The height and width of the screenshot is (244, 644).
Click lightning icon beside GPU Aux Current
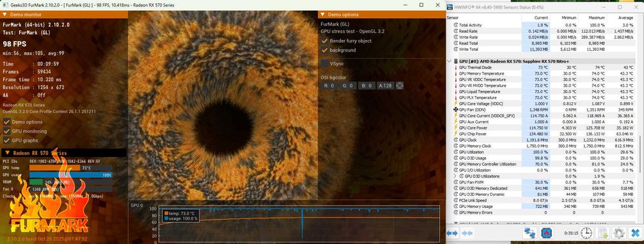(x=455, y=122)
